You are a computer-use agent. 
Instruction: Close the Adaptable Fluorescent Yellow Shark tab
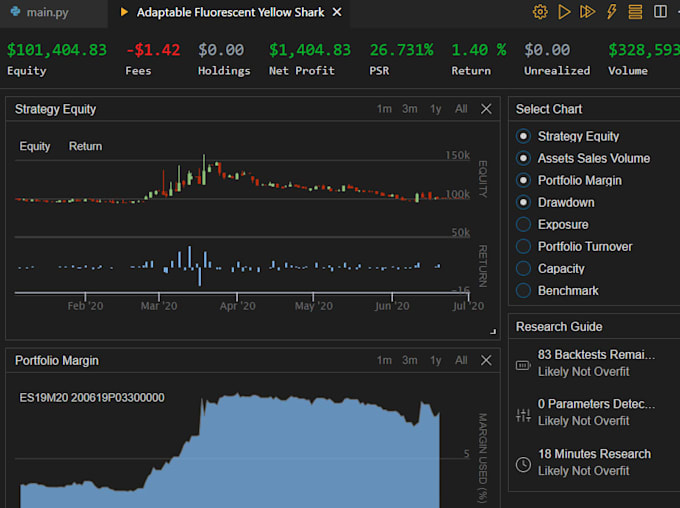pyautogui.click(x=337, y=12)
